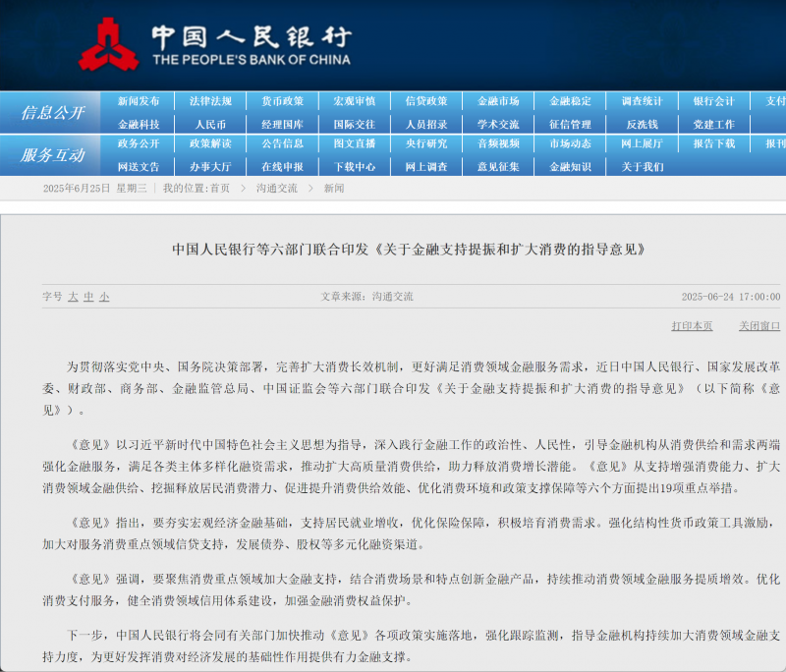Select 反洗钱 navigation link

click(x=643, y=124)
